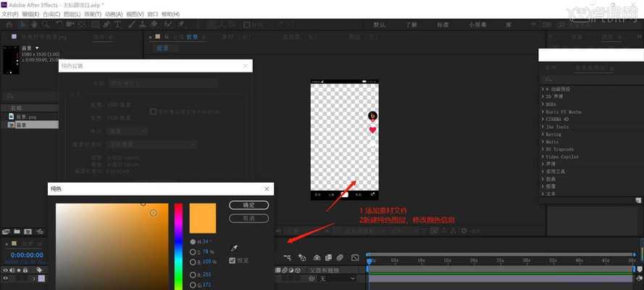Image resolution: width=644 pixels, height=290 pixels.
Task: Open the 效果(T) menu
Action: (92, 14)
